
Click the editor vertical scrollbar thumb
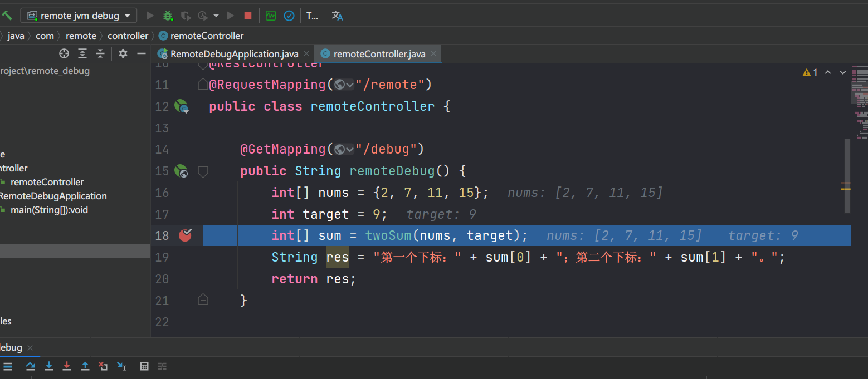coord(847,176)
